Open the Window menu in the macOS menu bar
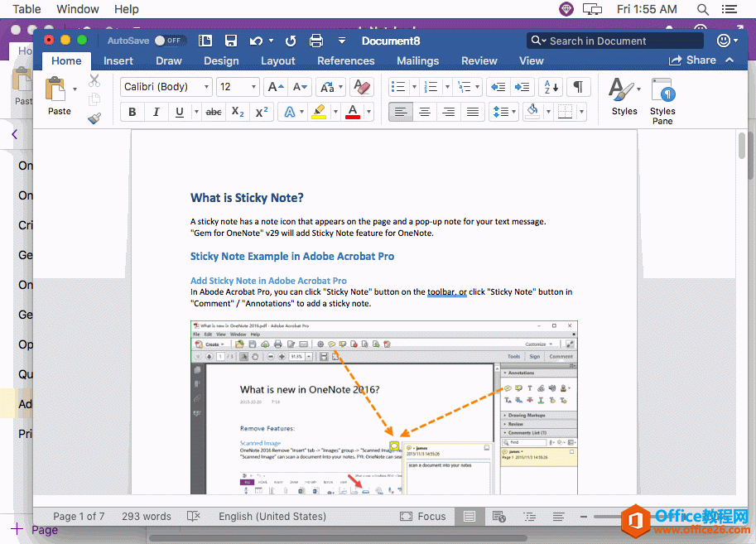The width and height of the screenshot is (756, 544). click(x=78, y=9)
